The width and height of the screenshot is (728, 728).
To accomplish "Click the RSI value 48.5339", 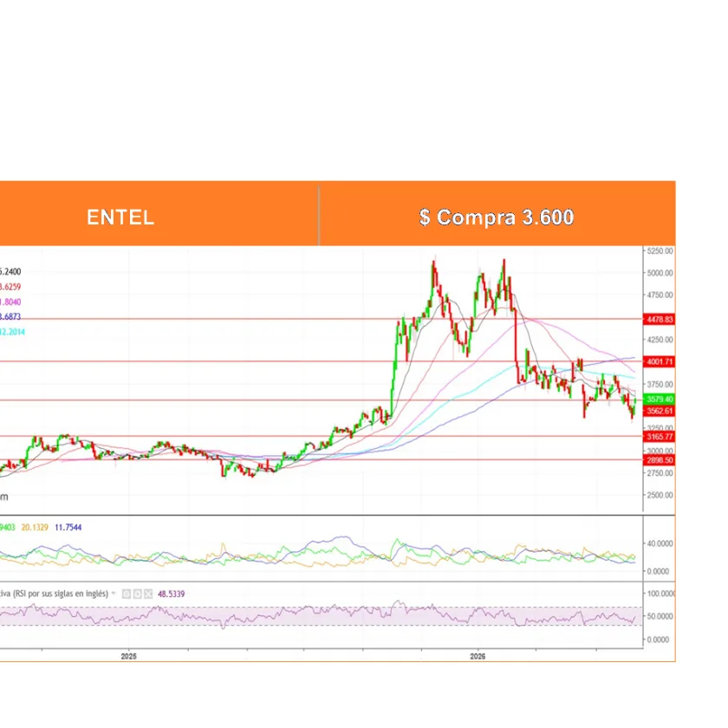I will 172,594.
